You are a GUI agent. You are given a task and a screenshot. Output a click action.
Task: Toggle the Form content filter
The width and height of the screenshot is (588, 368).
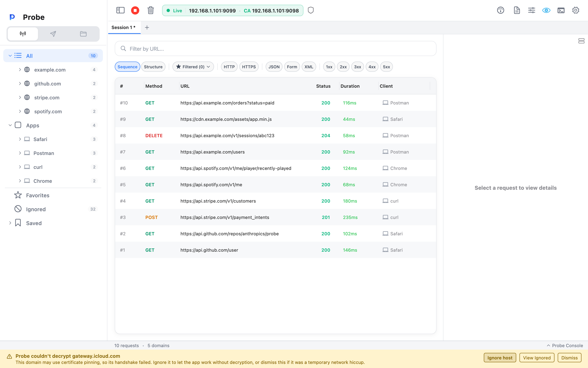click(292, 67)
